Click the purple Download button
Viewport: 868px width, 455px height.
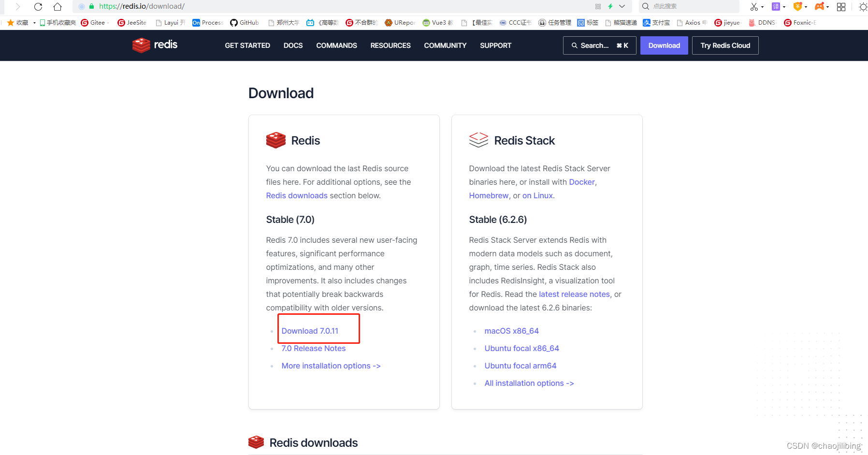point(664,45)
